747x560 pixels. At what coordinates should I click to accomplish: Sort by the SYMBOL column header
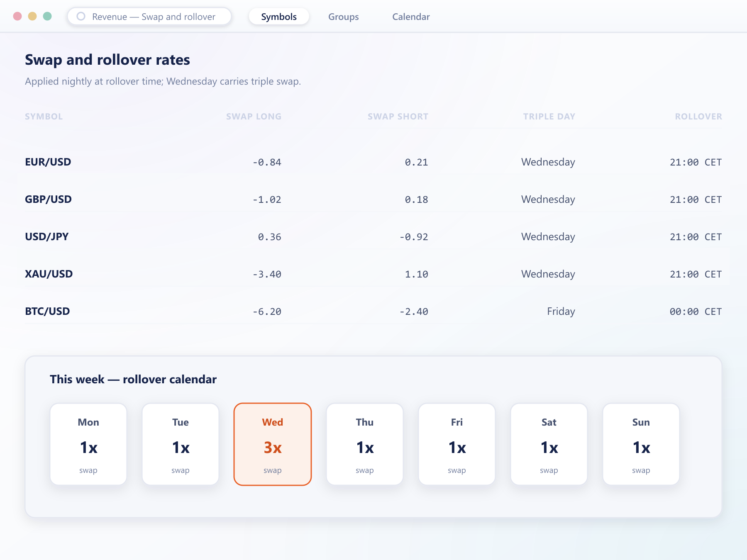pyautogui.click(x=44, y=117)
